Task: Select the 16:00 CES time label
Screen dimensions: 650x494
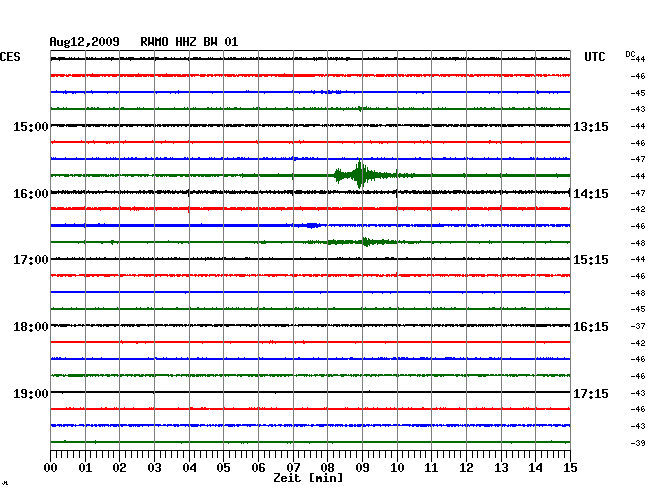Action: point(31,194)
